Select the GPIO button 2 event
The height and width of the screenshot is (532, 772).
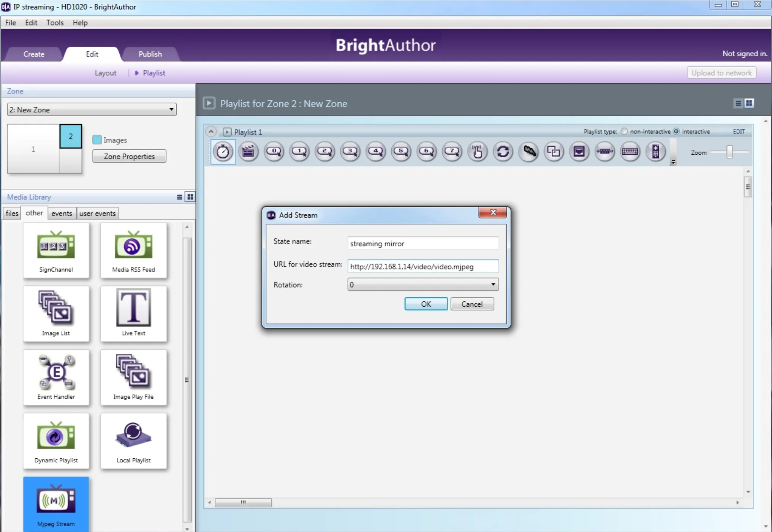[x=325, y=152]
